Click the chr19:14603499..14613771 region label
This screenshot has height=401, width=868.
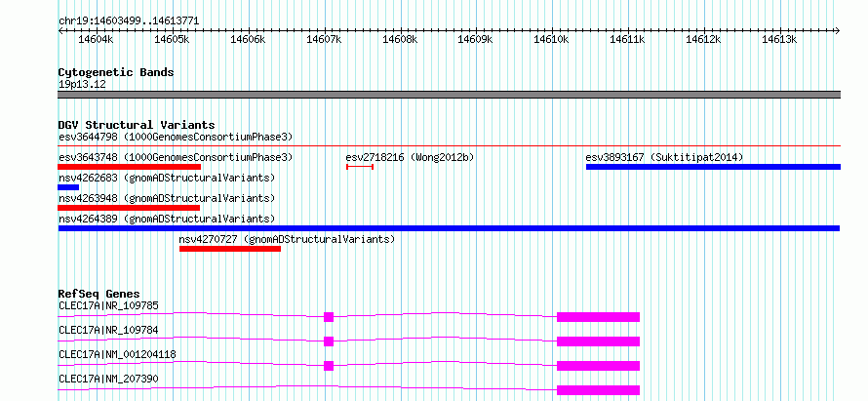pos(129,21)
